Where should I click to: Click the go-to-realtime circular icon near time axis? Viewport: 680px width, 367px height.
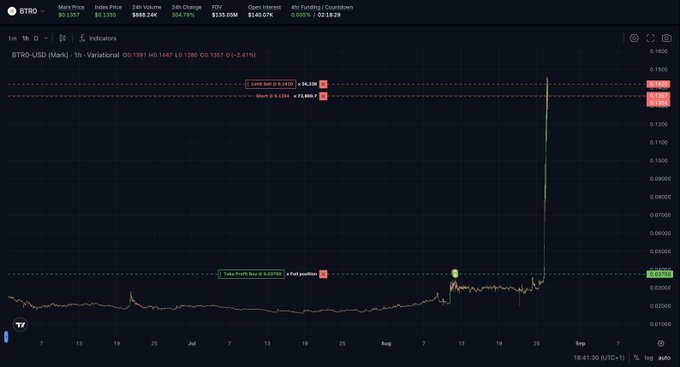coord(660,343)
